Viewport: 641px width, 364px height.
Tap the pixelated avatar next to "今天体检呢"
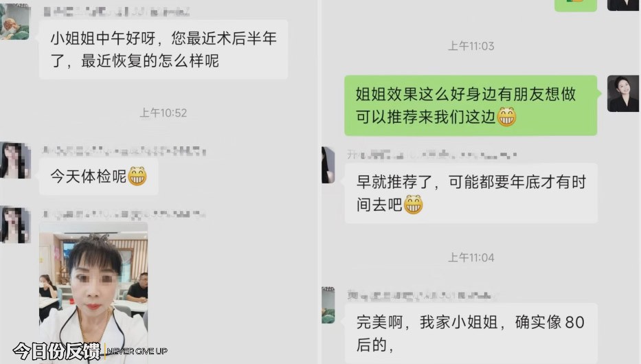(x=15, y=160)
